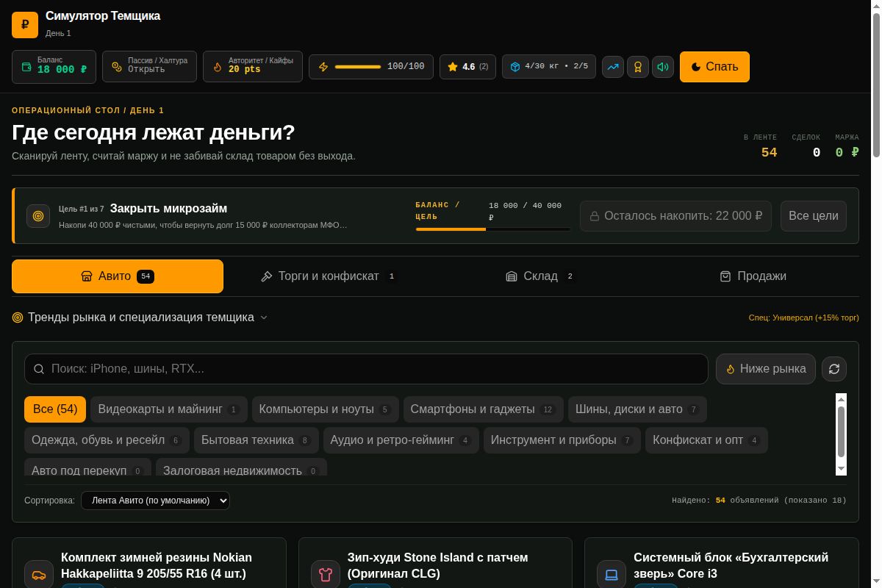The width and height of the screenshot is (882, 588).
Task: Click the lightning energy icon
Action: (x=323, y=67)
